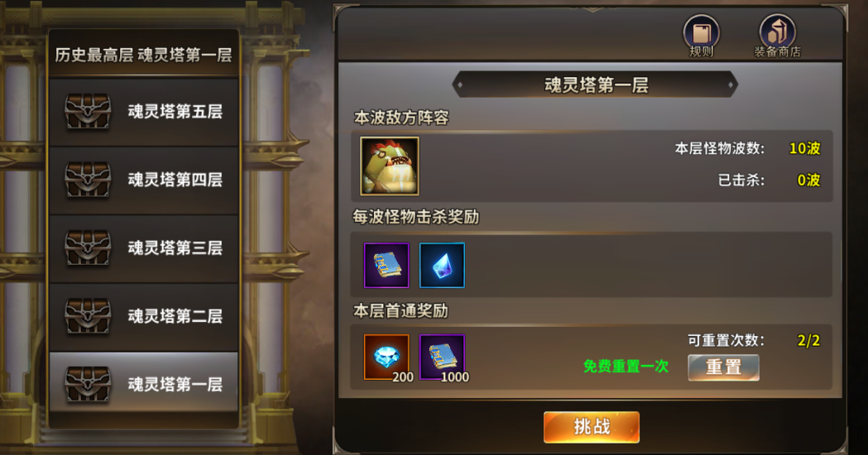
Task: Click the orange 挑战 challenge button
Action: (x=591, y=427)
